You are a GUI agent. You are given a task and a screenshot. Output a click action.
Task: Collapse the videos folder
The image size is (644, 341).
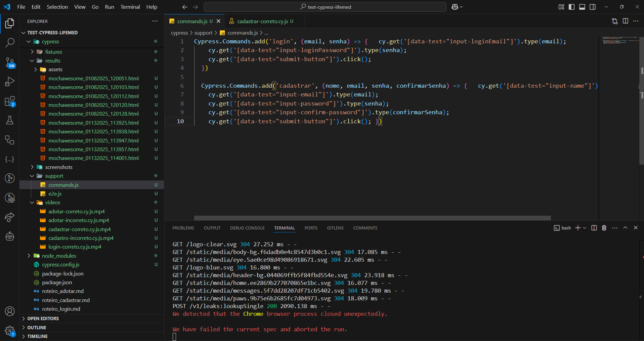(x=32, y=203)
